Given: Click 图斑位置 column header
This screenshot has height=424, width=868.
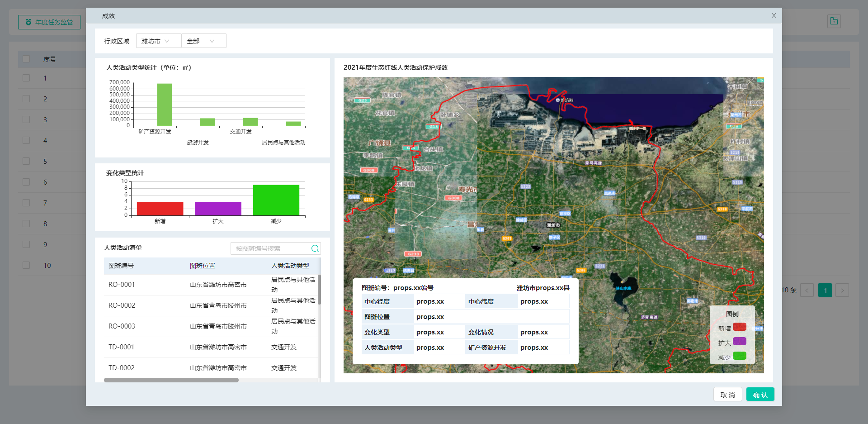Looking at the screenshot, I should pyautogui.click(x=203, y=266).
